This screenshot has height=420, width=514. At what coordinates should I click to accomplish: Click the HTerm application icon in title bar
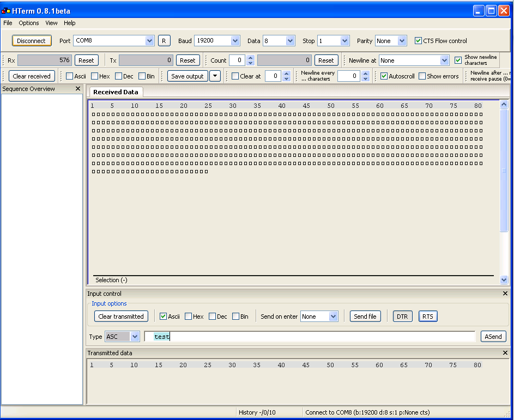pyautogui.click(x=6, y=11)
